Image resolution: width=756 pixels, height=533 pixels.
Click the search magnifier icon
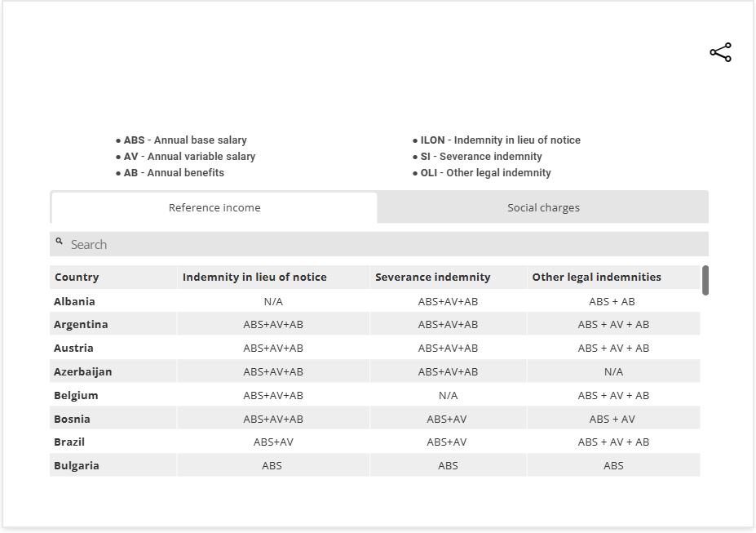[60, 242]
